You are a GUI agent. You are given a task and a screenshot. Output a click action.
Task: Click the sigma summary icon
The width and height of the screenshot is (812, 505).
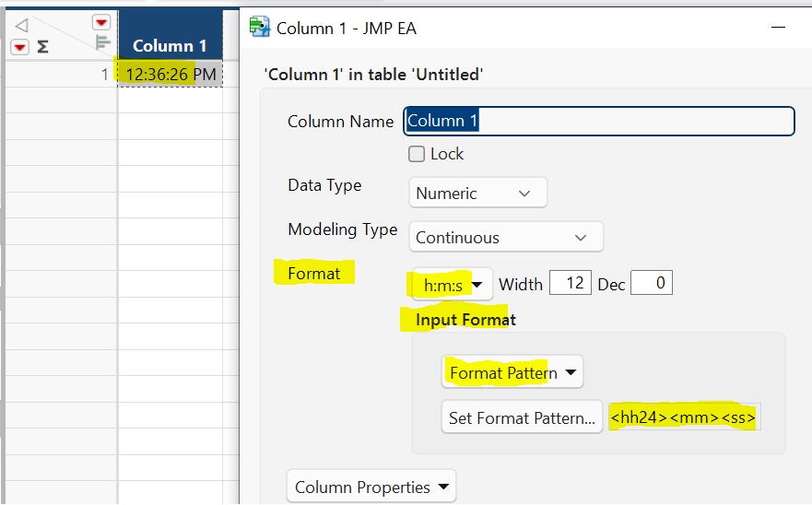pyautogui.click(x=42, y=47)
